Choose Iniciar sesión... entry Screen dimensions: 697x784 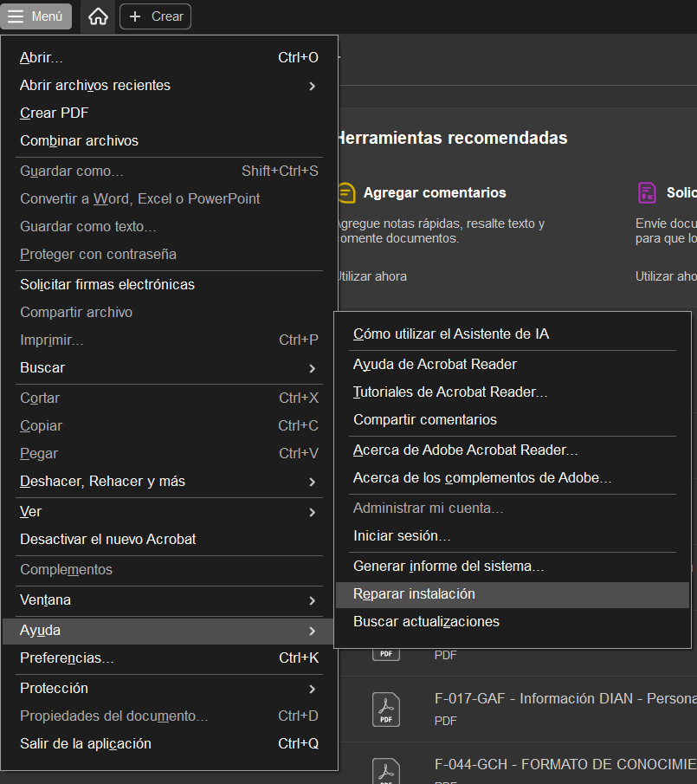click(x=512, y=536)
